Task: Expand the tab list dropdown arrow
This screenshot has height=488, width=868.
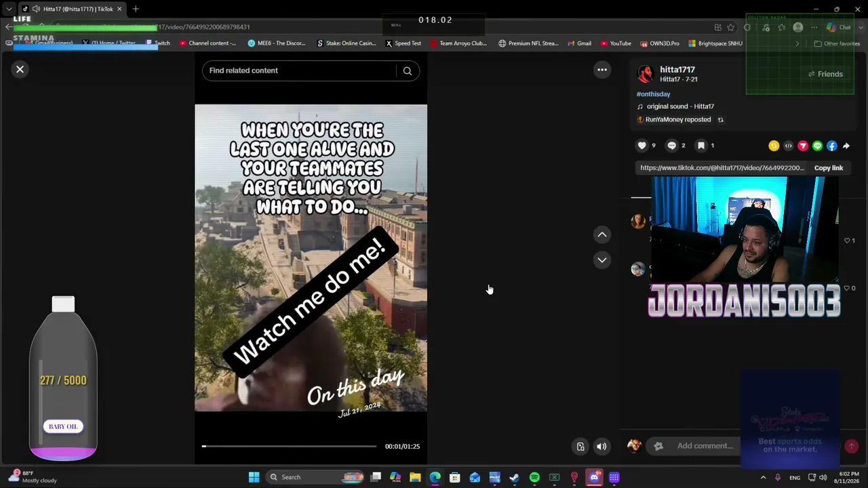Action: (9, 9)
